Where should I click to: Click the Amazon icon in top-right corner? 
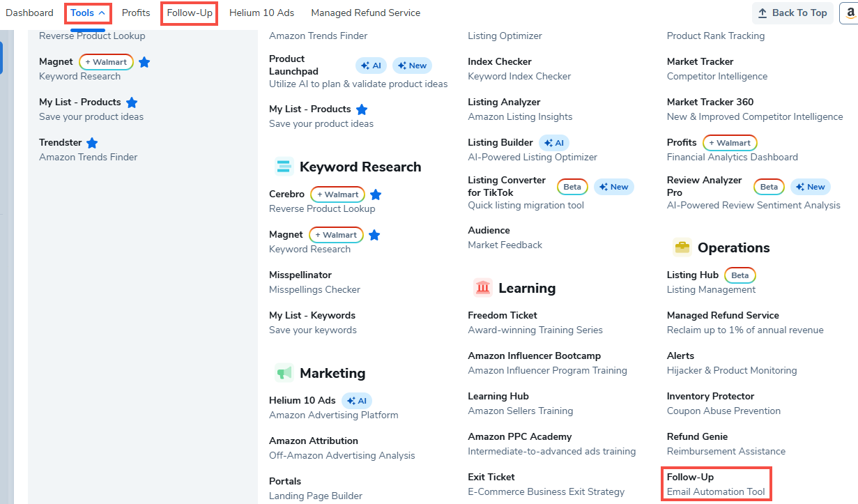tap(850, 13)
